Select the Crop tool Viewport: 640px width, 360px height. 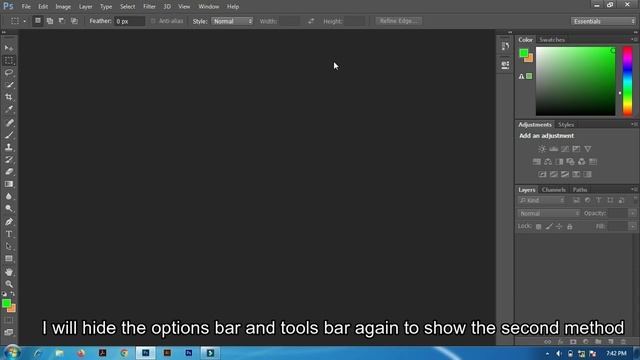[x=9, y=97]
